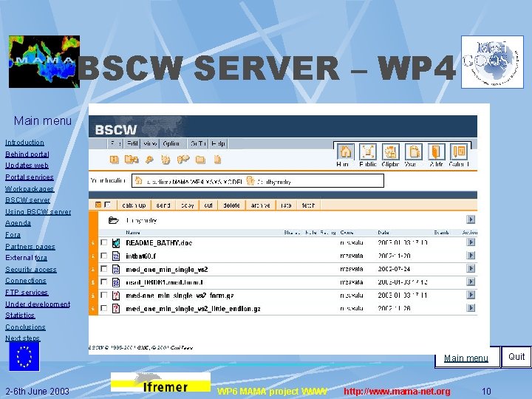Click the delete button
This screenshot has width=532, height=399.
[232, 205]
